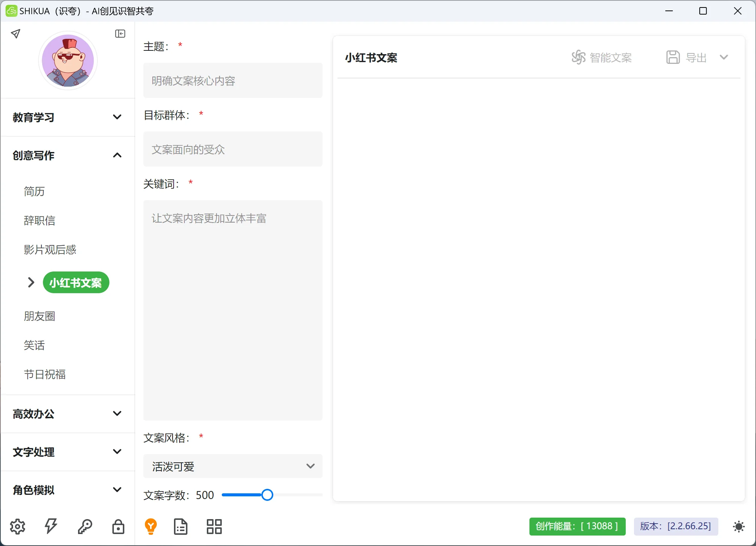
Task: Click the paper plane send icon
Action: point(15,34)
